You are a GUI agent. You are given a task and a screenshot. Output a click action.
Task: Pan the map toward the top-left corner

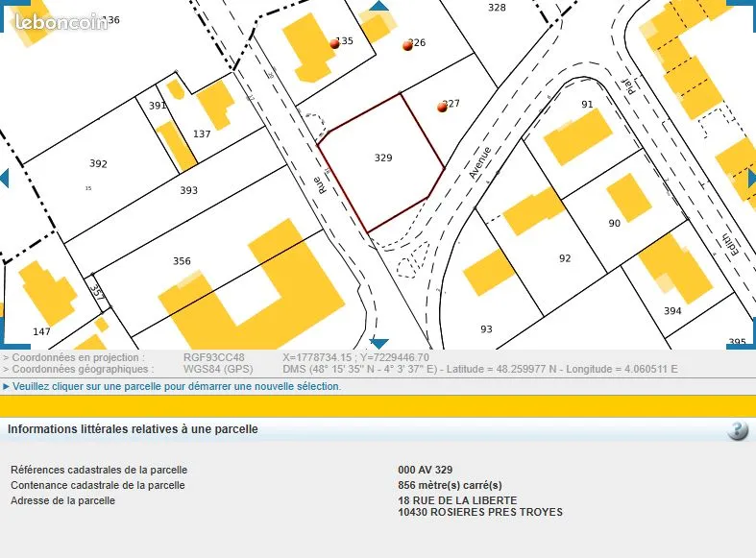pos(13,14)
